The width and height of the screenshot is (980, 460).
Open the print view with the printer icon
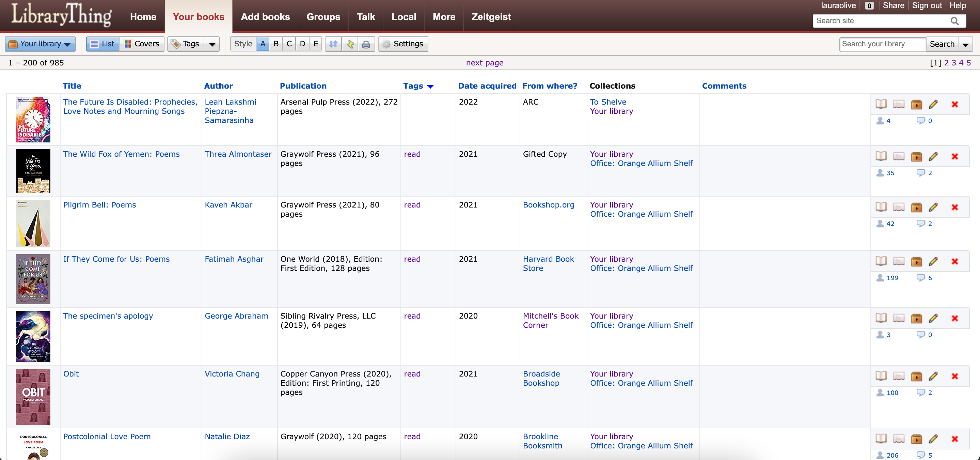[366, 44]
